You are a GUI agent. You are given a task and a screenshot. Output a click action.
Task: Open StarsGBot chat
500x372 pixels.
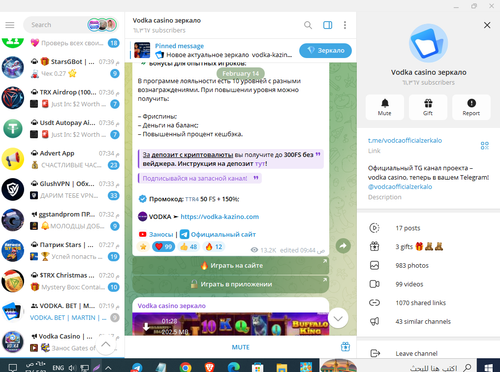tap(62, 67)
